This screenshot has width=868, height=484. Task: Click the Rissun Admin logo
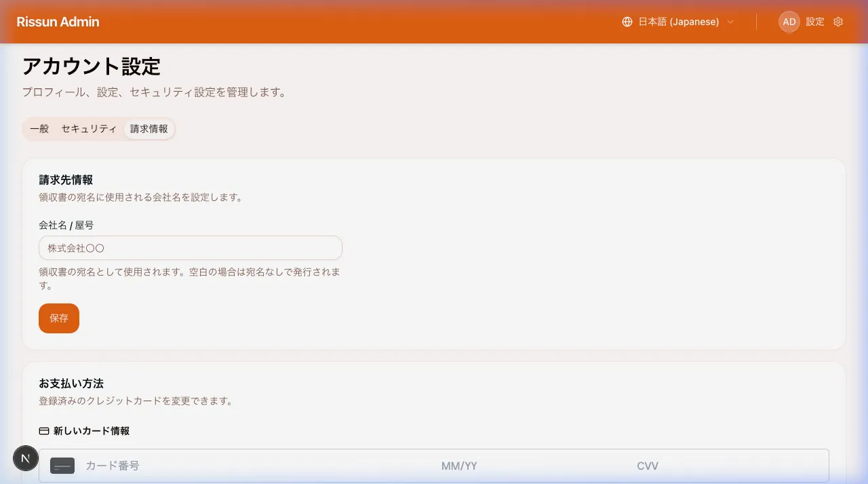pos(58,21)
